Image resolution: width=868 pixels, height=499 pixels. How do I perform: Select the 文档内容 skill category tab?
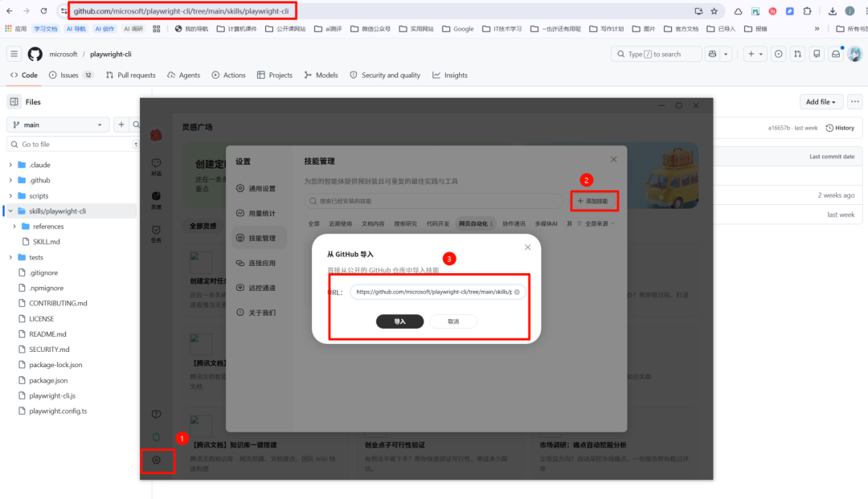(373, 223)
